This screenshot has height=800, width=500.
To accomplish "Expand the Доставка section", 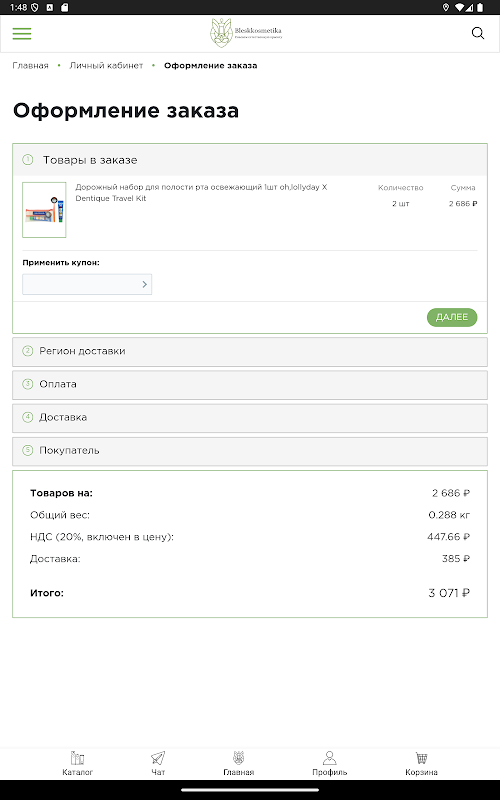I will [250, 417].
